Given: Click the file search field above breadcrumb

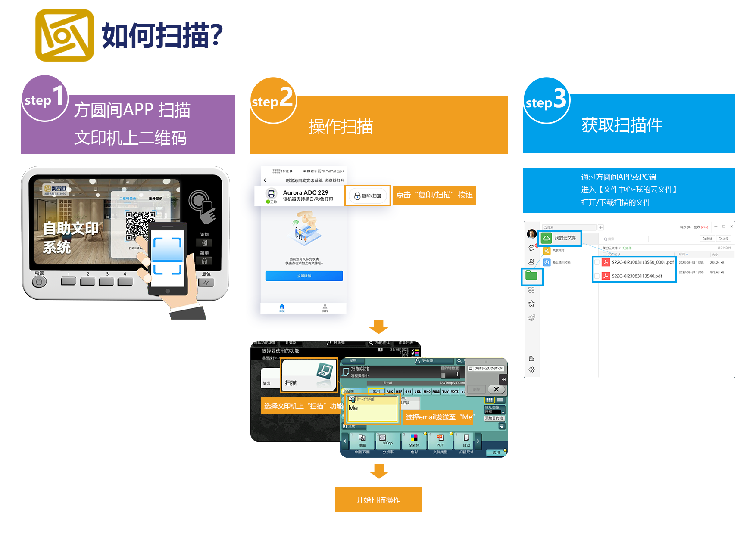Looking at the screenshot, I should (625, 239).
